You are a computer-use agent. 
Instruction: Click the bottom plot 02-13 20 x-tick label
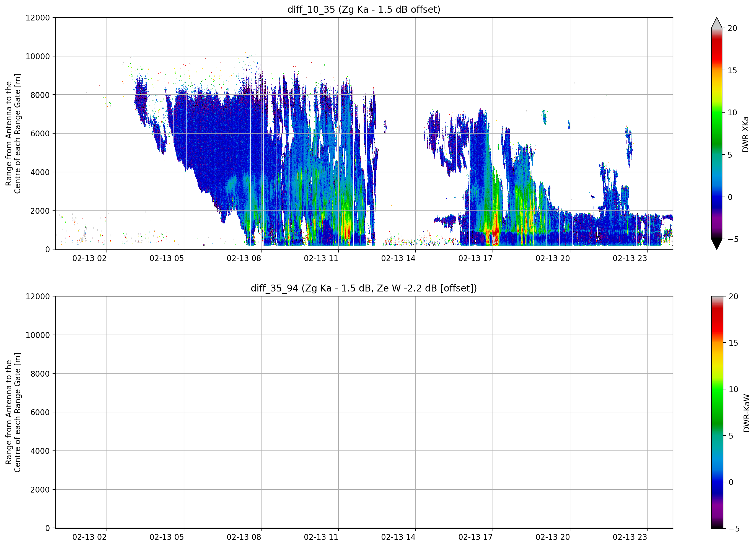(x=553, y=537)
